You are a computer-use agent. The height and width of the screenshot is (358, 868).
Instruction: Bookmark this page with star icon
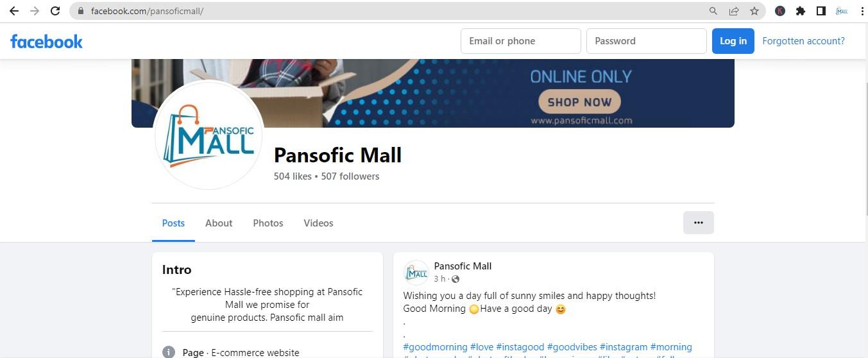(x=754, y=11)
